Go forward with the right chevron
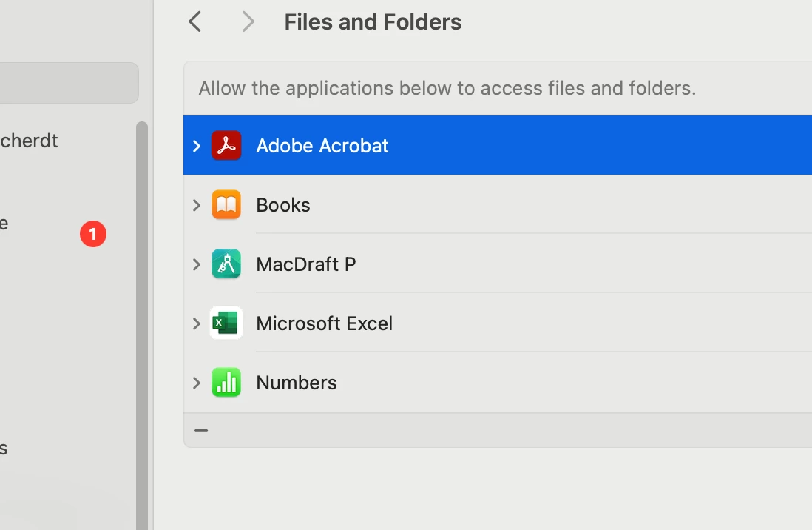812x530 pixels. pyautogui.click(x=248, y=21)
